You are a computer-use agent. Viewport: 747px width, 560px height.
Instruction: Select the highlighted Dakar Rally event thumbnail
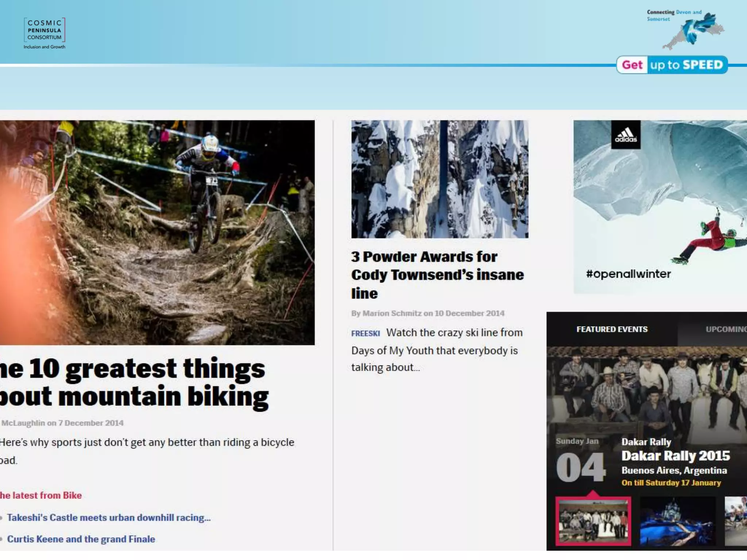pyautogui.click(x=593, y=521)
